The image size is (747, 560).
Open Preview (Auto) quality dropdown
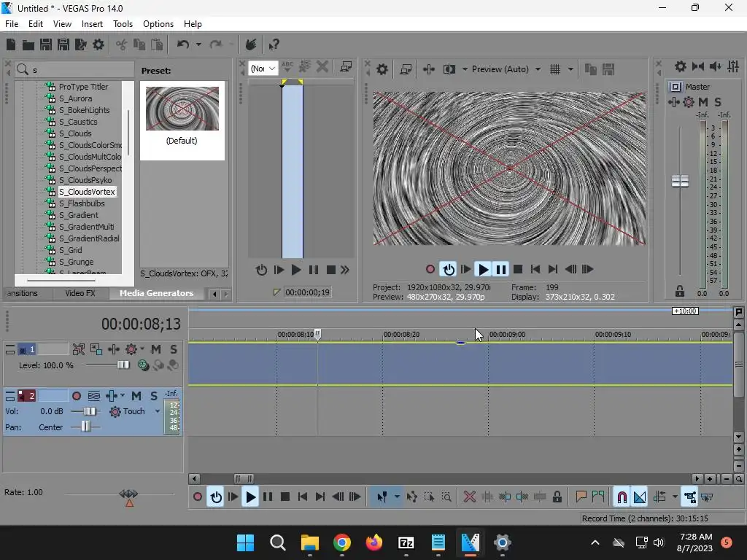(538, 69)
